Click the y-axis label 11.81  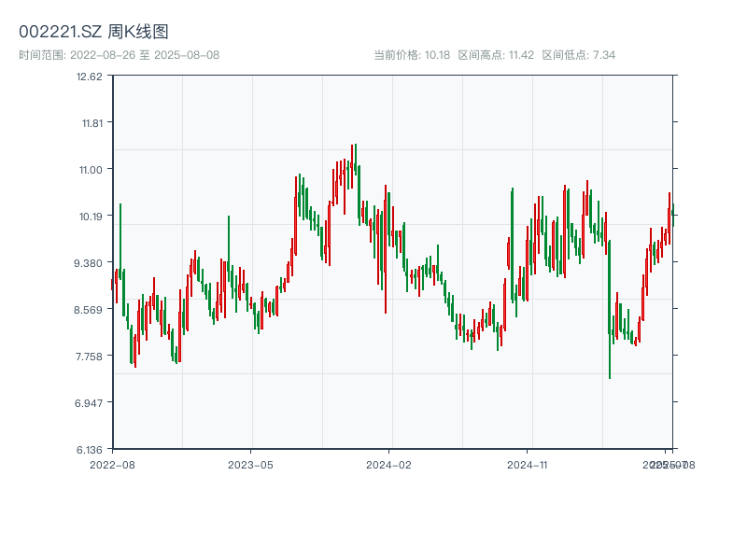(92, 123)
